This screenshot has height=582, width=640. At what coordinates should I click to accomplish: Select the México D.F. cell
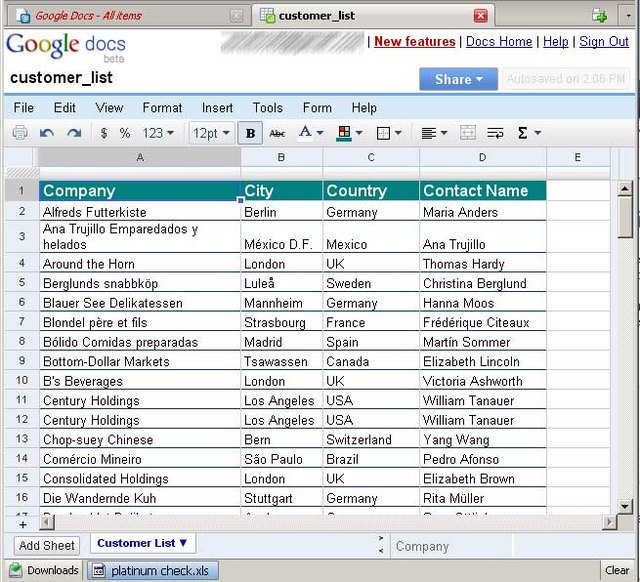pyautogui.click(x=281, y=237)
